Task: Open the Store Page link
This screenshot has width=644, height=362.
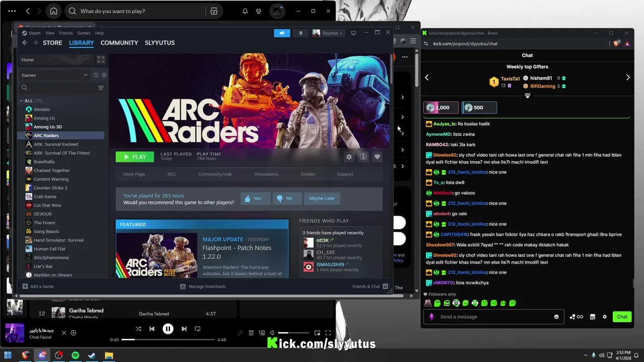Action: point(134,174)
